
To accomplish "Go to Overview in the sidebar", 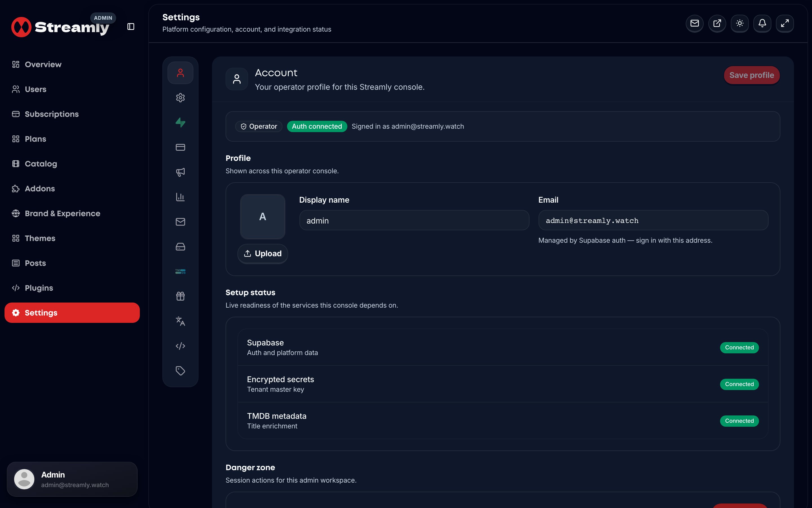I will tap(72, 65).
